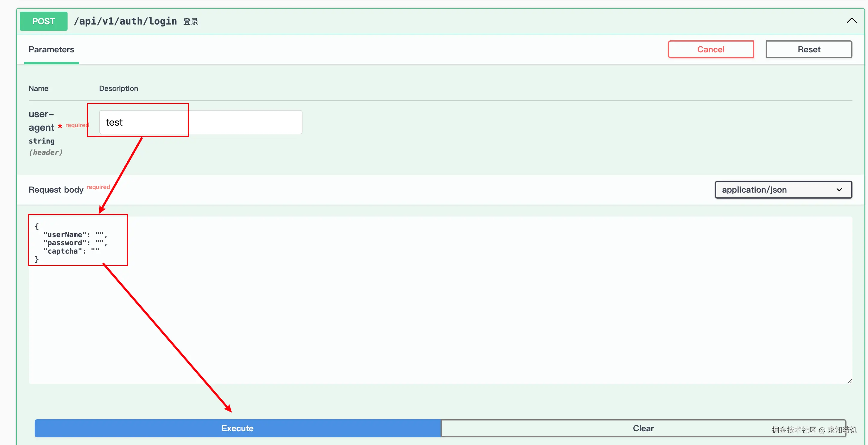
Task: Click the 'Request body' heading
Action: point(56,190)
